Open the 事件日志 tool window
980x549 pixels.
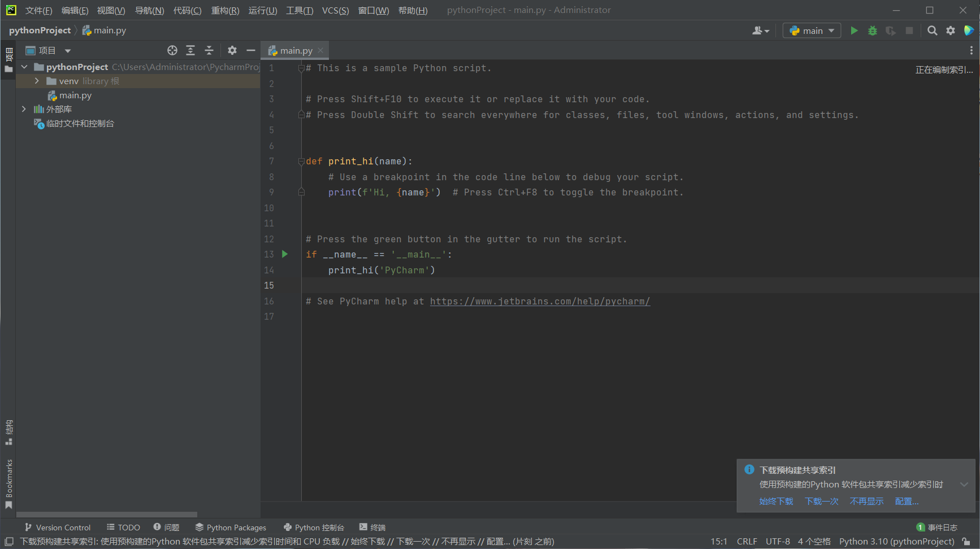[936, 528]
